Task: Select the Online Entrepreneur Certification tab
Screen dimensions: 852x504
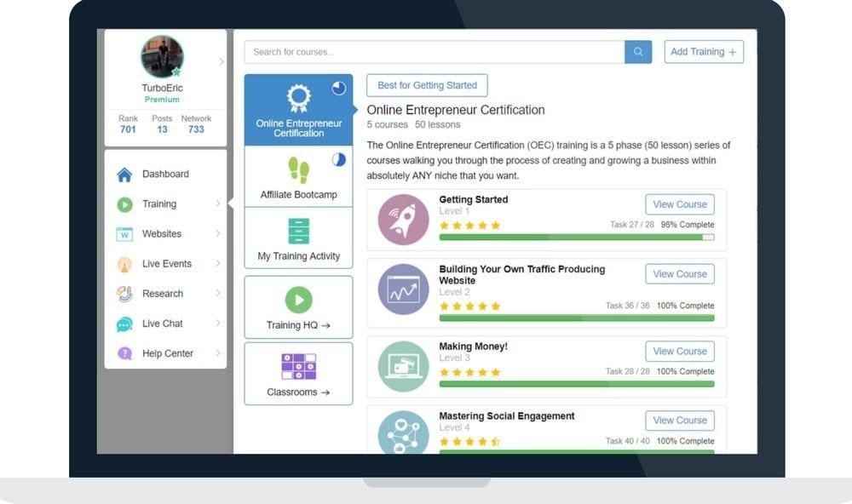Action: click(x=298, y=110)
